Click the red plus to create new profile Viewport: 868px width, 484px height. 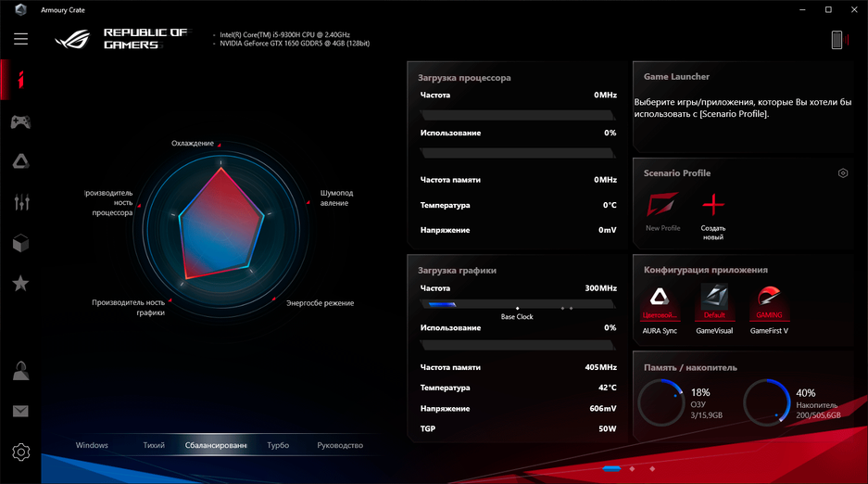point(713,205)
